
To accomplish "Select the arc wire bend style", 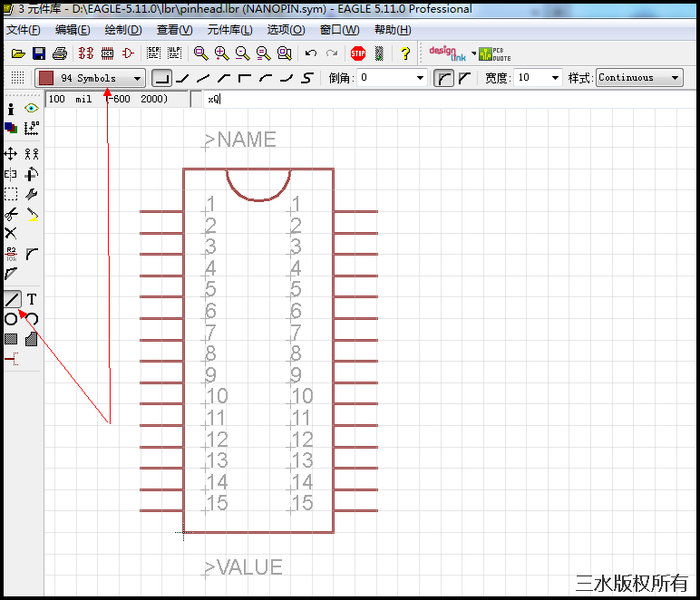I will pos(266,78).
